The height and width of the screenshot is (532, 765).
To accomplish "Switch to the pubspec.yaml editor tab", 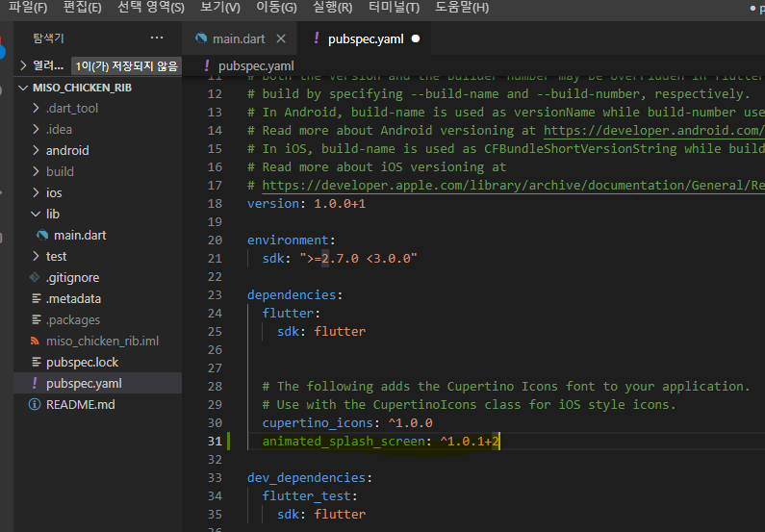I will pyautogui.click(x=366, y=38).
